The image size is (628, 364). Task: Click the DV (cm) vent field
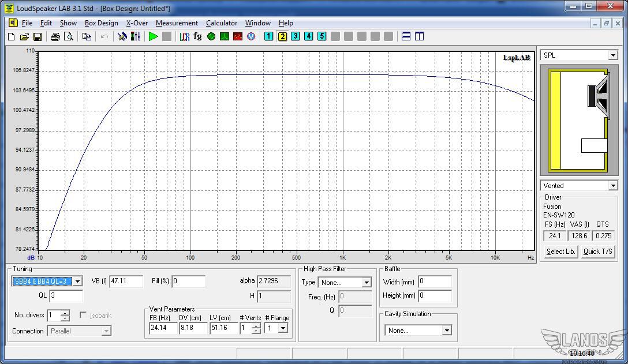193,328
